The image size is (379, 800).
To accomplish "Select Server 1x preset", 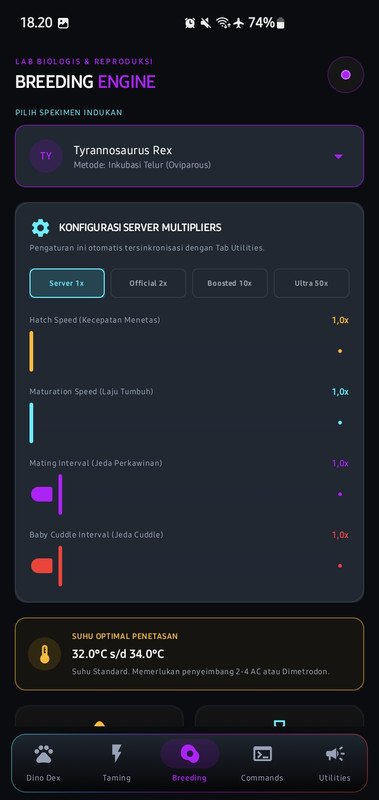I will coord(67,283).
